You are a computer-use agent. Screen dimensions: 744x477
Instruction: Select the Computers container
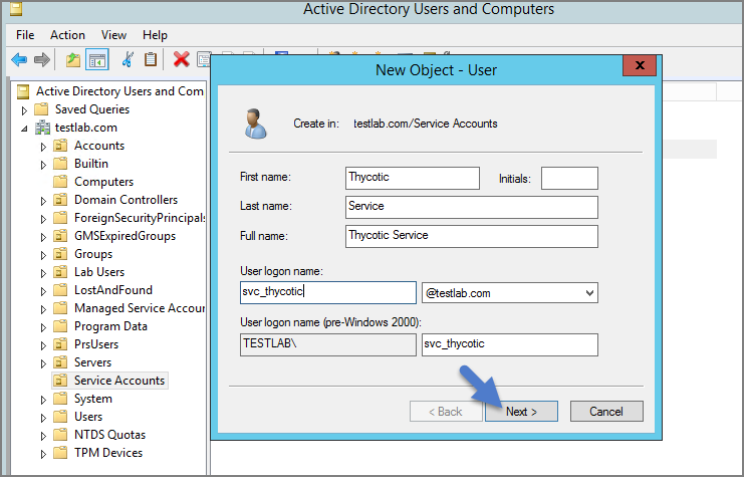104,182
